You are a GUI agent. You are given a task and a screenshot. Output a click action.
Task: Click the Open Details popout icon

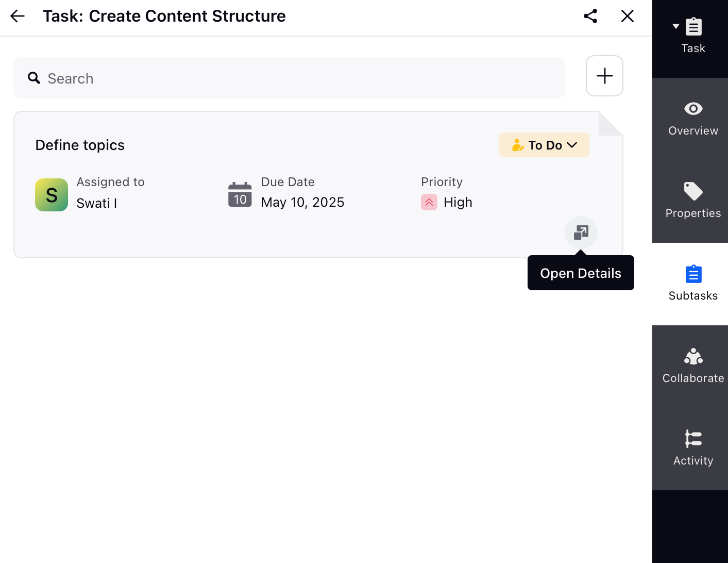pyautogui.click(x=581, y=233)
